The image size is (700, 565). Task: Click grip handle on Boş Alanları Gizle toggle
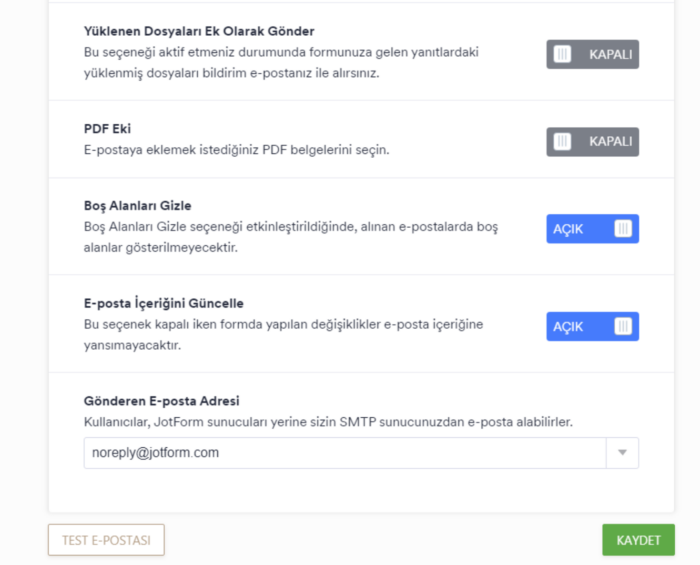[x=623, y=229]
